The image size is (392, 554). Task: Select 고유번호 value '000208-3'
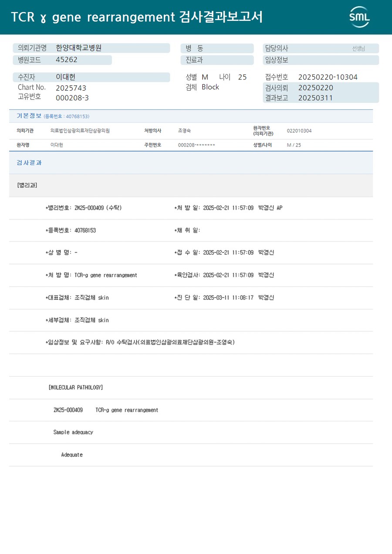click(x=72, y=98)
